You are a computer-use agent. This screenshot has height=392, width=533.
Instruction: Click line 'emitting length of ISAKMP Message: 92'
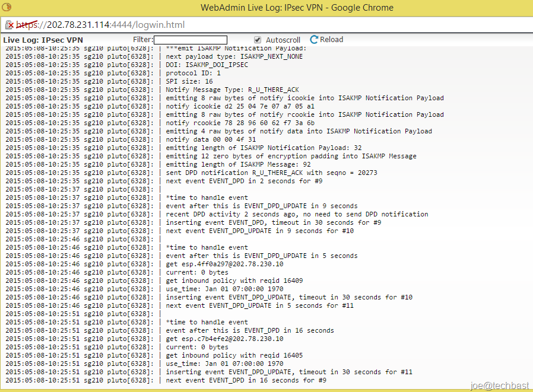tap(238, 164)
